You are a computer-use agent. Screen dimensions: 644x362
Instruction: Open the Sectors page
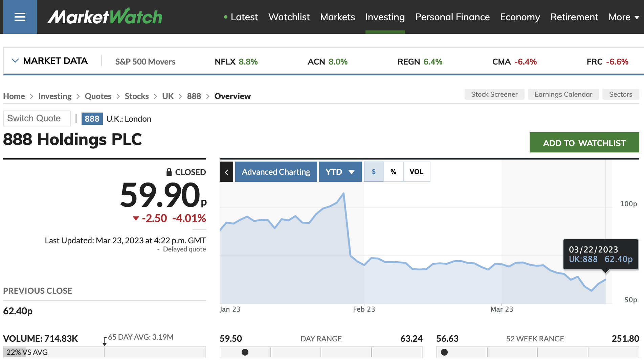(x=621, y=94)
